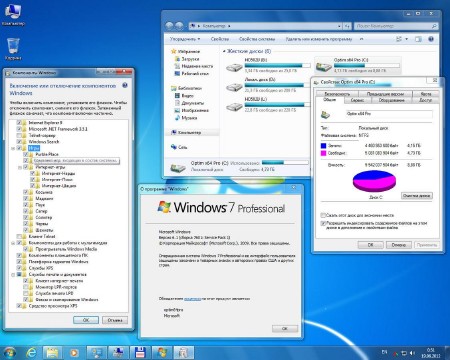Select the (D:) local disk icon
Screen dimensions: 450x360
click(234, 87)
